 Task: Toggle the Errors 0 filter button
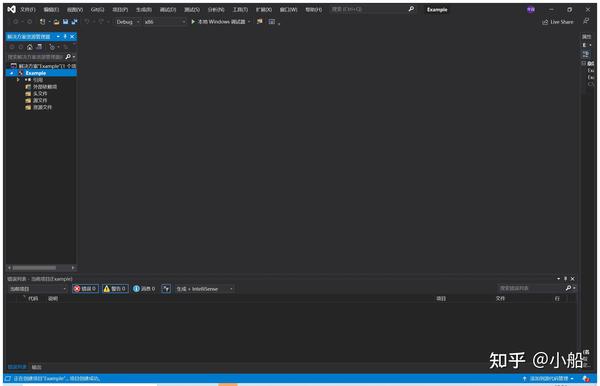pos(85,289)
